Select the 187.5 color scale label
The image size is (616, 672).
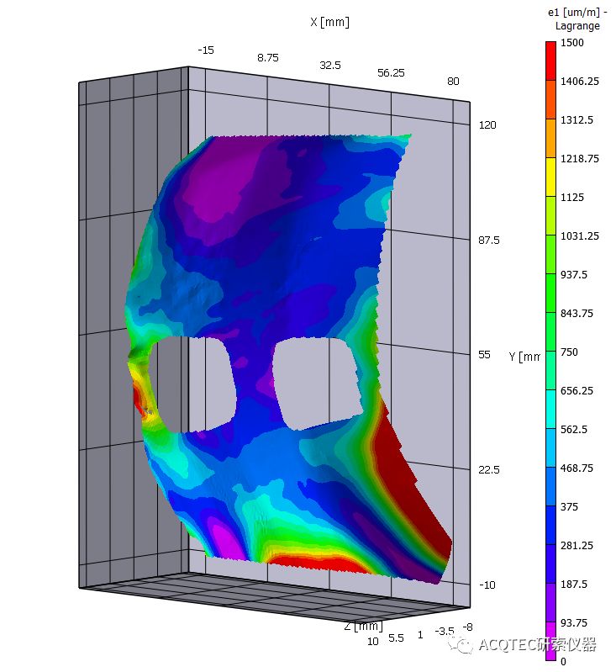point(574,585)
